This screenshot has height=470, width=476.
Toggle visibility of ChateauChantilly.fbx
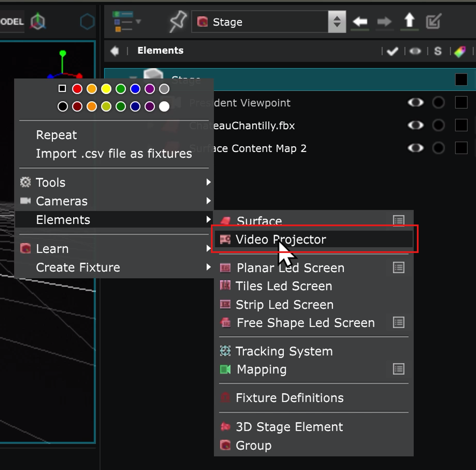416,125
